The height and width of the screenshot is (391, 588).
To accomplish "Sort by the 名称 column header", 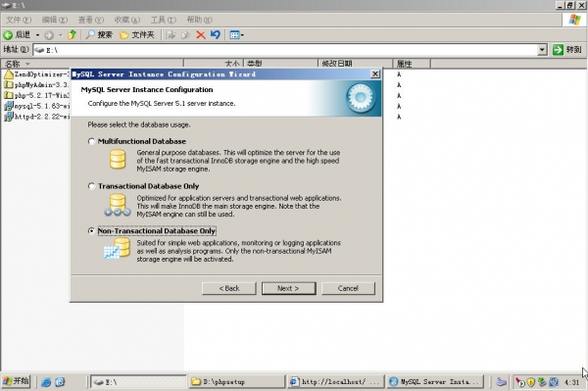I will tap(92, 64).
